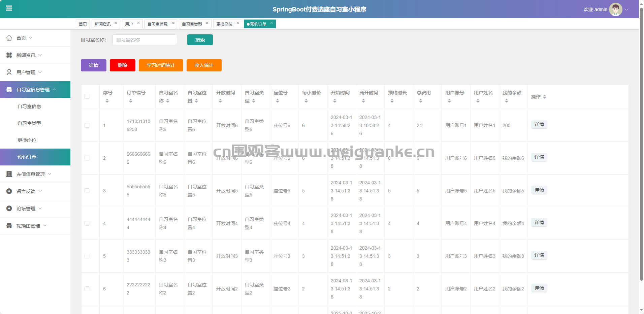
Task: Click the admin avatar picture
Action: click(x=615, y=9)
